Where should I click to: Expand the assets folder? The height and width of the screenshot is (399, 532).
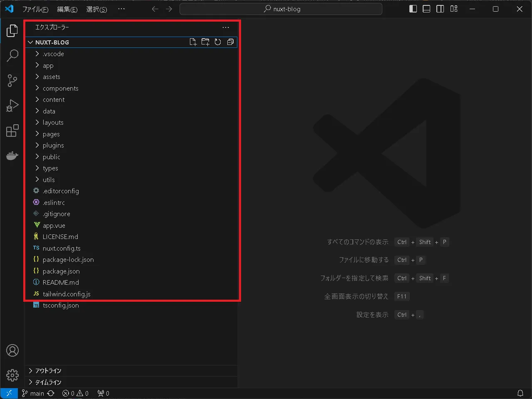(x=131, y=77)
